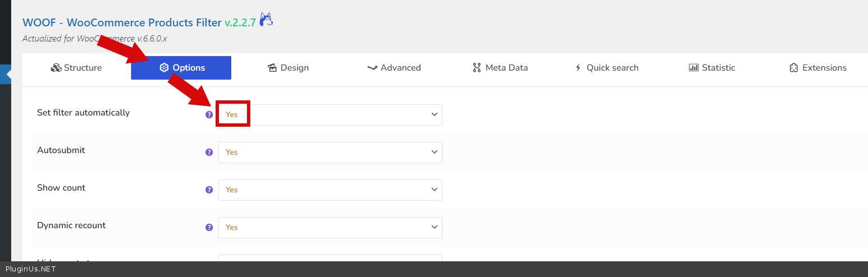This screenshot has width=868, height=277.
Task: Open help tooltip icon for Show count
Action: click(x=209, y=190)
